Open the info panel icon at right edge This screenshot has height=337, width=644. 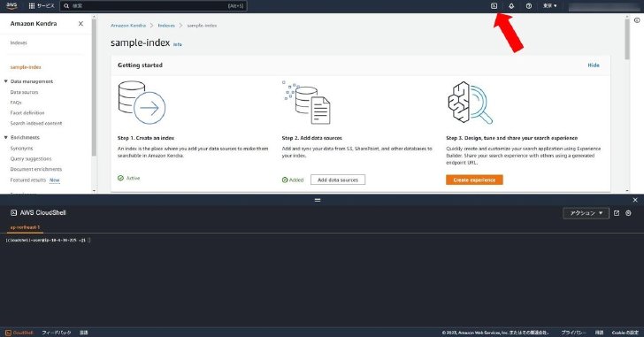pos(637,20)
